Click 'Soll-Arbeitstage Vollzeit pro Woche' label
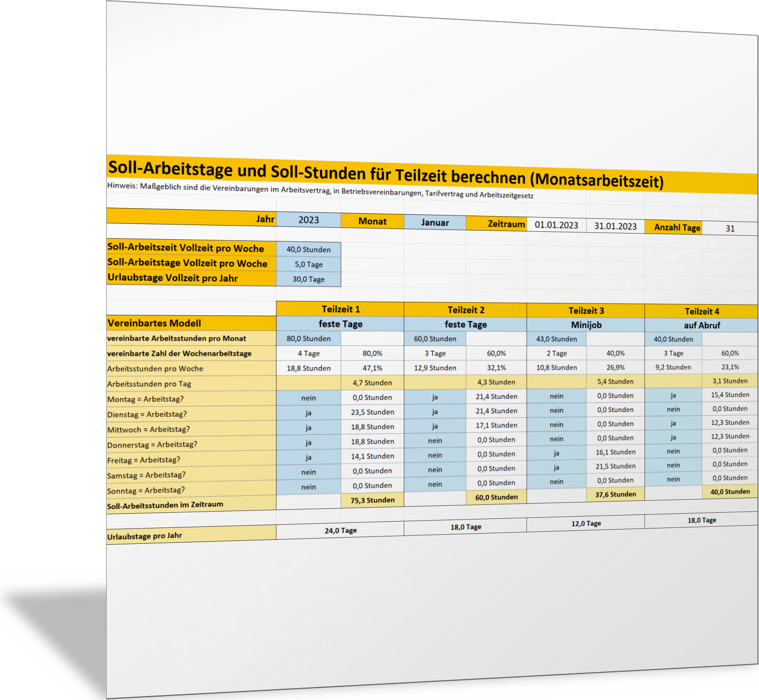This screenshot has width=759, height=700. coord(191,263)
